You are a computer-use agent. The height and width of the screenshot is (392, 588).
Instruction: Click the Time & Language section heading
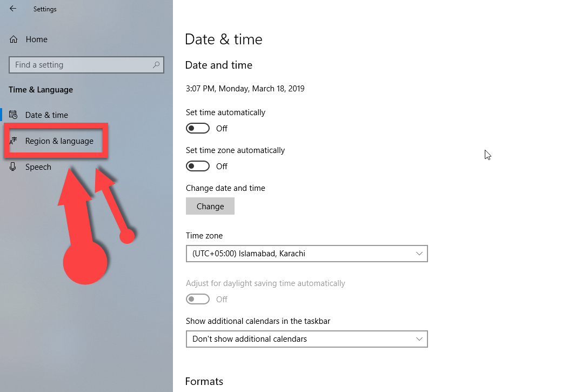pyautogui.click(x=41, y=90)
